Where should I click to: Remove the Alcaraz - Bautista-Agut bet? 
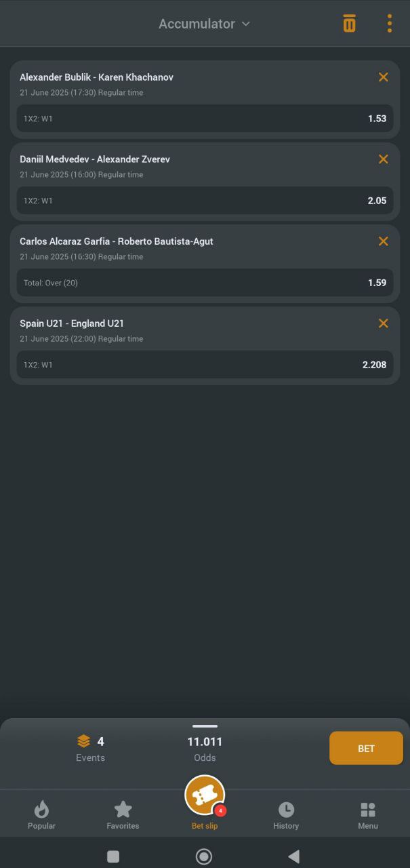(x=384, y=241)
